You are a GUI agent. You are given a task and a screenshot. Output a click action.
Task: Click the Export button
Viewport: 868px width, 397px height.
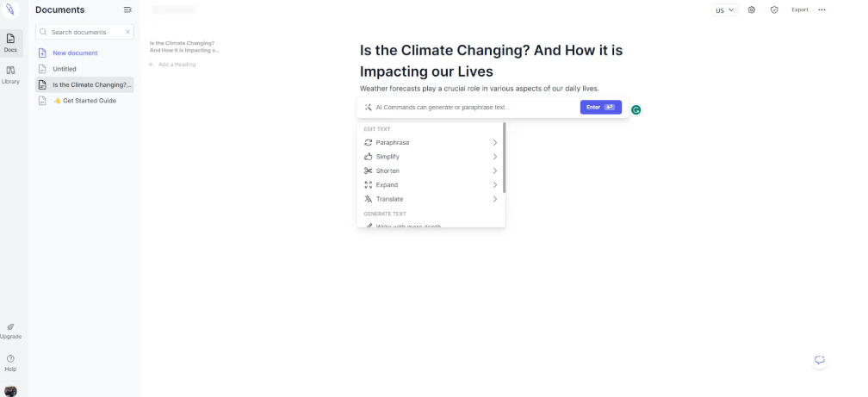[800, 9]
